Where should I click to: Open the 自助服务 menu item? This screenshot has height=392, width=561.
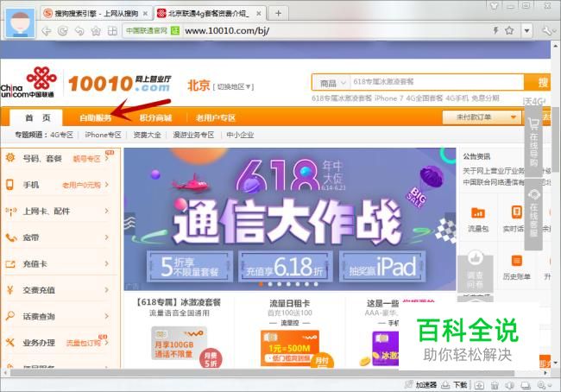[x=95, y=117]
